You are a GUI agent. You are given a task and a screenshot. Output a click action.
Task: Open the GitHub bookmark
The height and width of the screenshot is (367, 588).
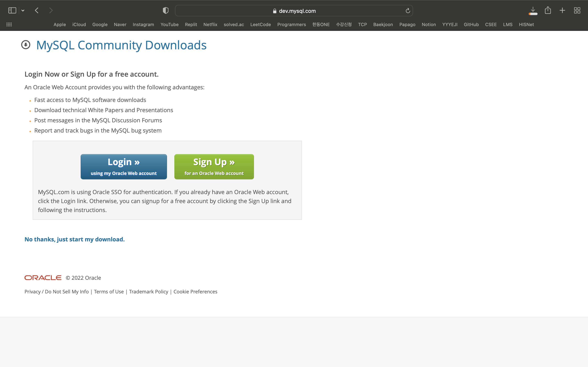(x=471, y=24)
